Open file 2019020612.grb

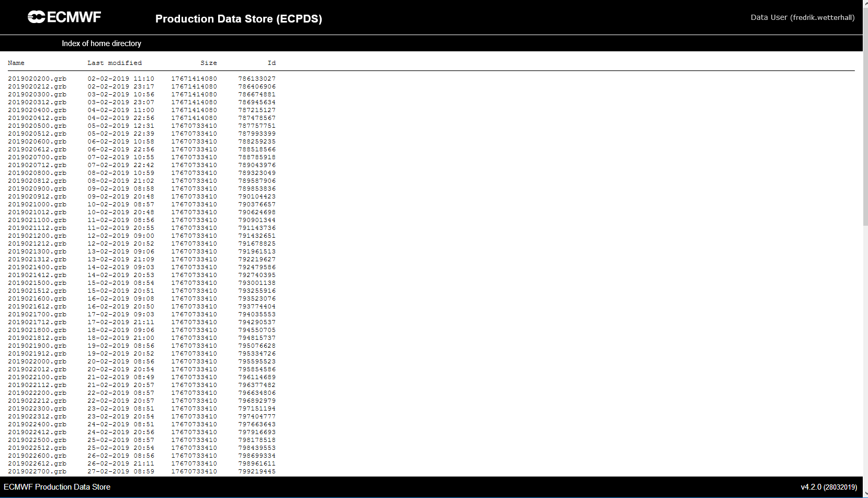tap(37, 149)
